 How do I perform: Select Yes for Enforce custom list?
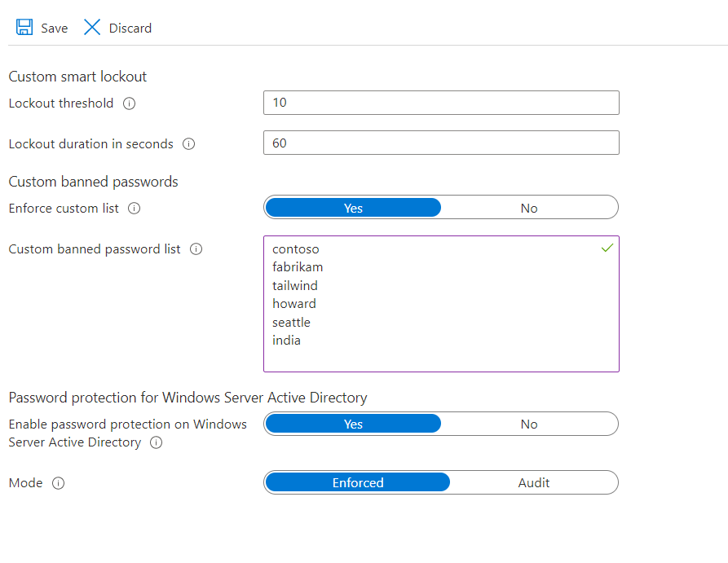353,208
